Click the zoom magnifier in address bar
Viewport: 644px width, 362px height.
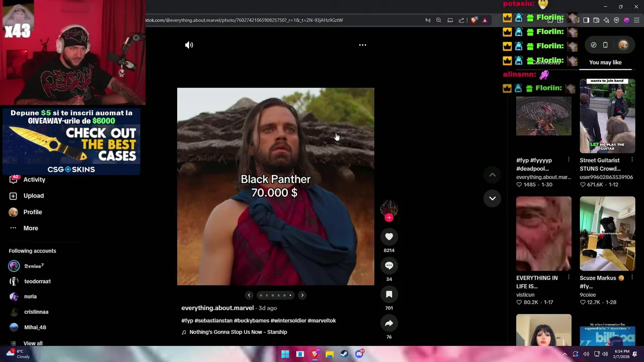(x=439, y=20)
